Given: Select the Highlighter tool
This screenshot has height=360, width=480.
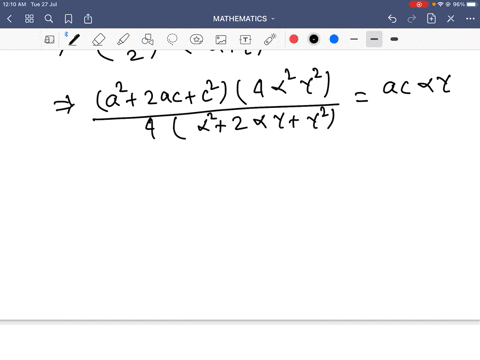Looking at the screenshot, I should click(123, 40).
